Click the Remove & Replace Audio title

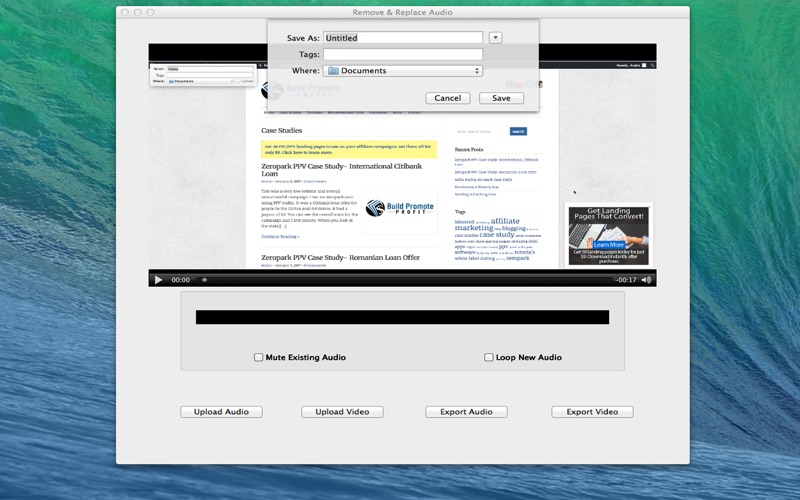403,12
